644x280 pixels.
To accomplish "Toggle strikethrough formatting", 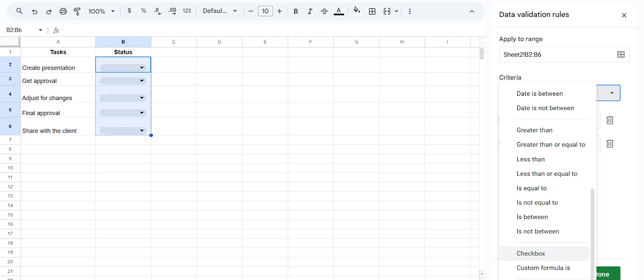I will click(x=324, y=11).
